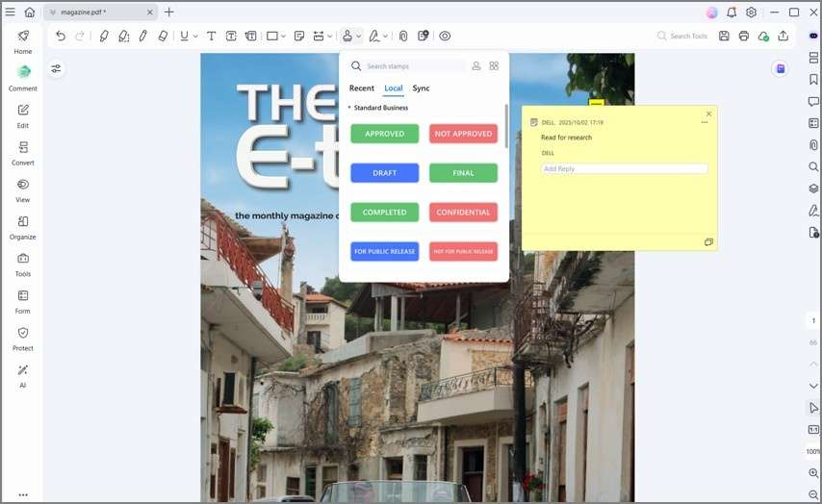Open the properties sliders panel button
The image size is (822, 504).
[56, 68]
